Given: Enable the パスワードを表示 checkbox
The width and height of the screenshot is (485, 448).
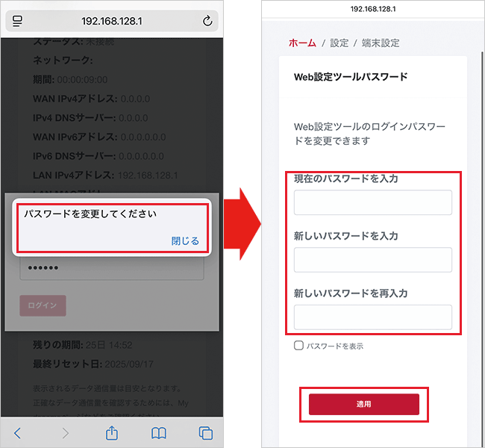Looking at the screenshot, I should (298, 346).
